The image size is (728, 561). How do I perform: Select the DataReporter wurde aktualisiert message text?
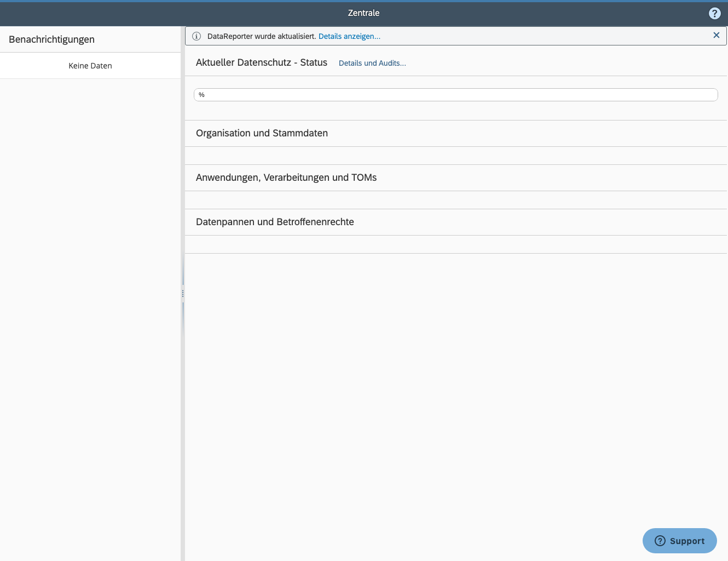coord(261,36)
